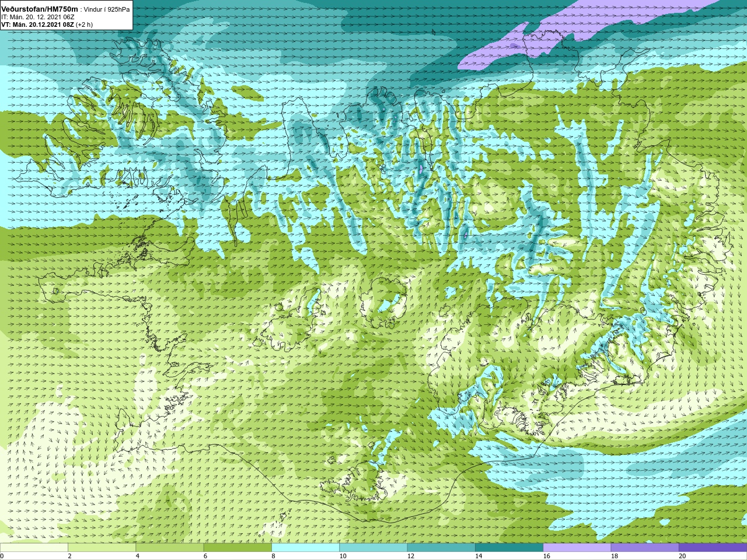Click the 2–4 m/s light green legend swatch
Screen dimensions: 747x560
102,548
